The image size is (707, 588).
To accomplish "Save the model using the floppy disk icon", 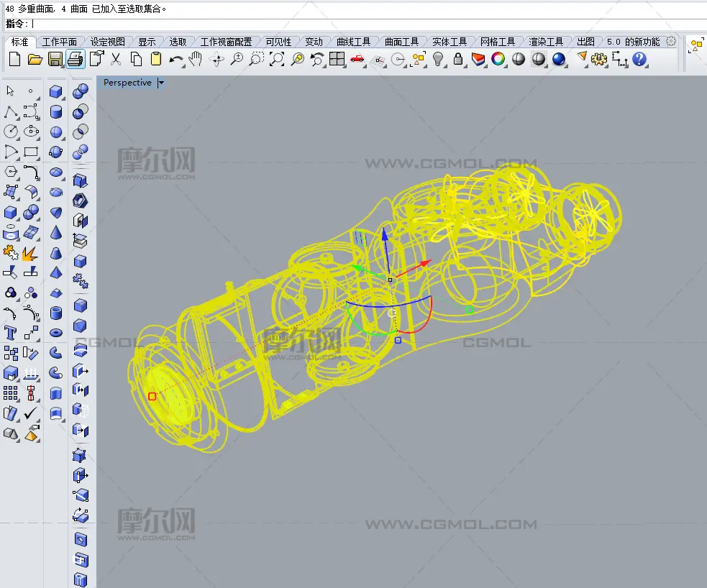I will coord(55,60).
